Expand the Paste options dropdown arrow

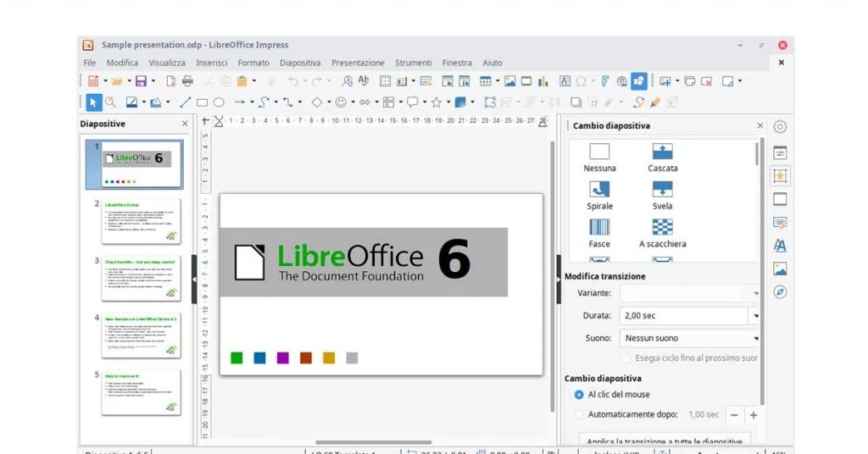pyautogui.click(x=254, y=81)
